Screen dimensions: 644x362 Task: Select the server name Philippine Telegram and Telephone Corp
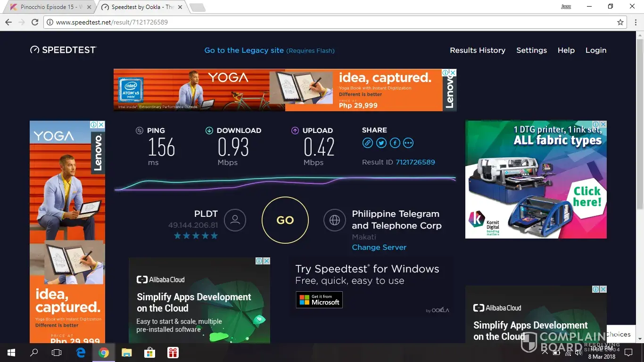tap(397, 220)
